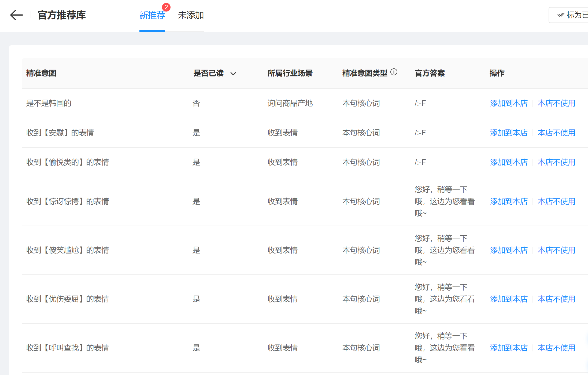Click the 官方推荐库 page title

point(62,15)
